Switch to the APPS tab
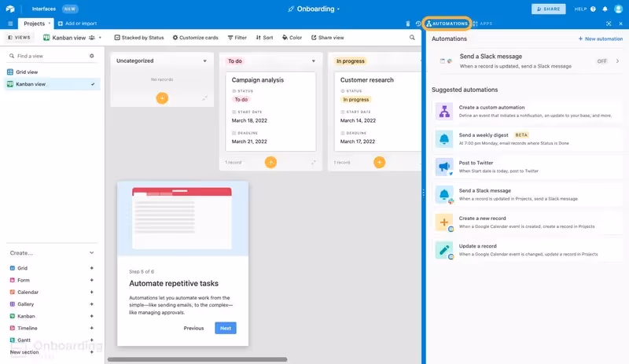 coord(483,24)
